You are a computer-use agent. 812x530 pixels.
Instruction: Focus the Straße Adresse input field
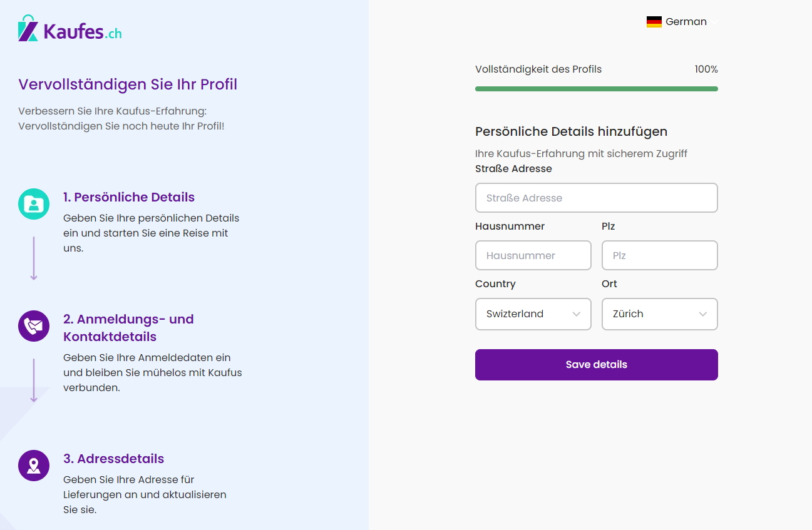click(x=597, y=198)
